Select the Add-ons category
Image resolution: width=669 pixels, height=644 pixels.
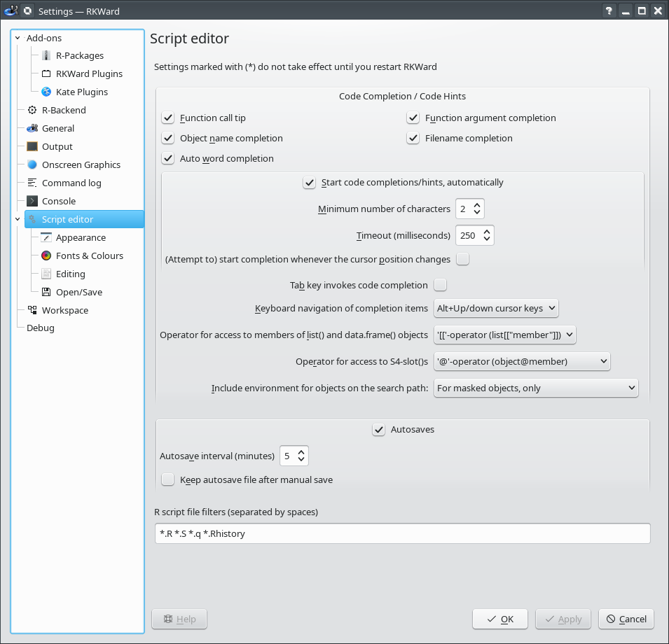click(44, 38)
